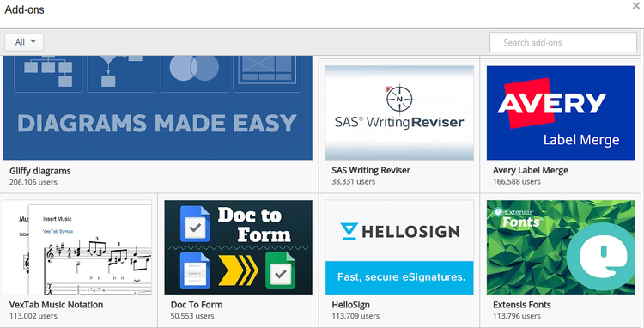Click the 206,106 users count

click(x=33, y=182)
